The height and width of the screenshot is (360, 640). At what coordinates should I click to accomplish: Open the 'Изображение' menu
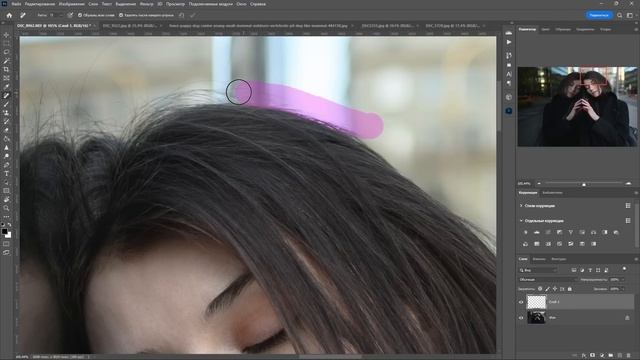71,4
